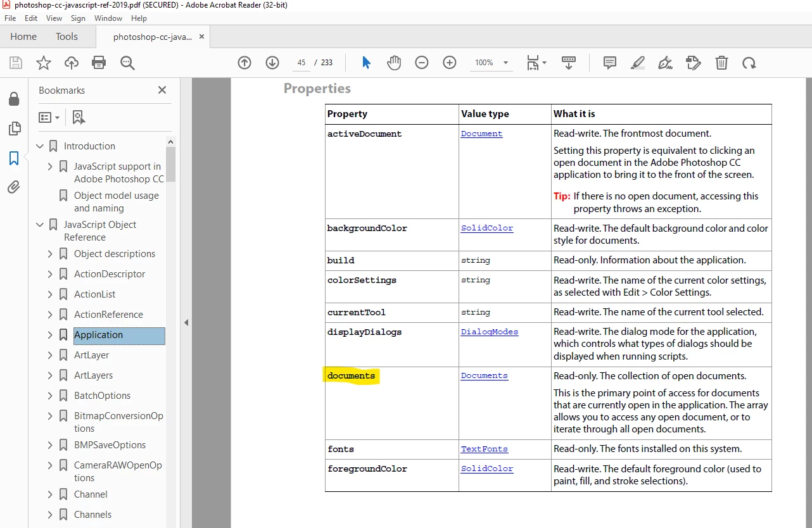Follow the Document value type link
The width and height of the screenshot is (812, 528).
[x=481, y=134]
